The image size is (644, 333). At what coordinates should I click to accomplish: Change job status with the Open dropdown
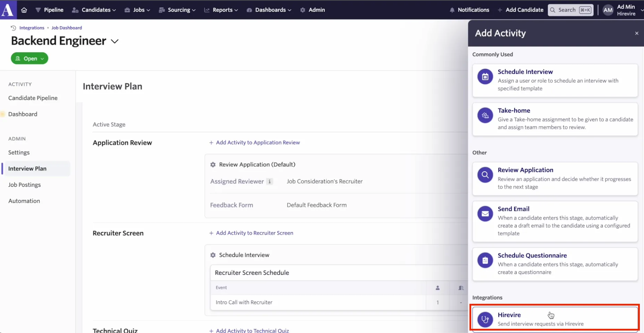(29, 58)
